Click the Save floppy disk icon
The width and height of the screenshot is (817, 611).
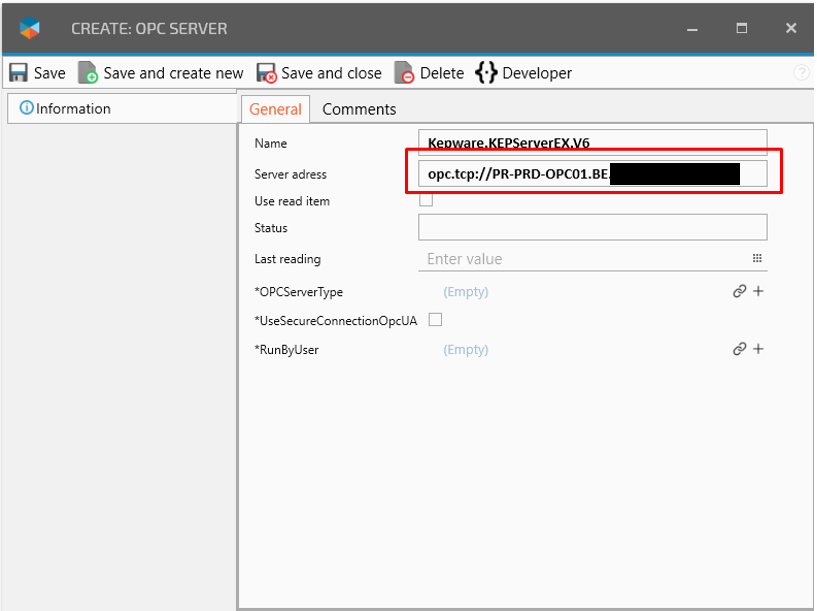[x=19, y=73]
